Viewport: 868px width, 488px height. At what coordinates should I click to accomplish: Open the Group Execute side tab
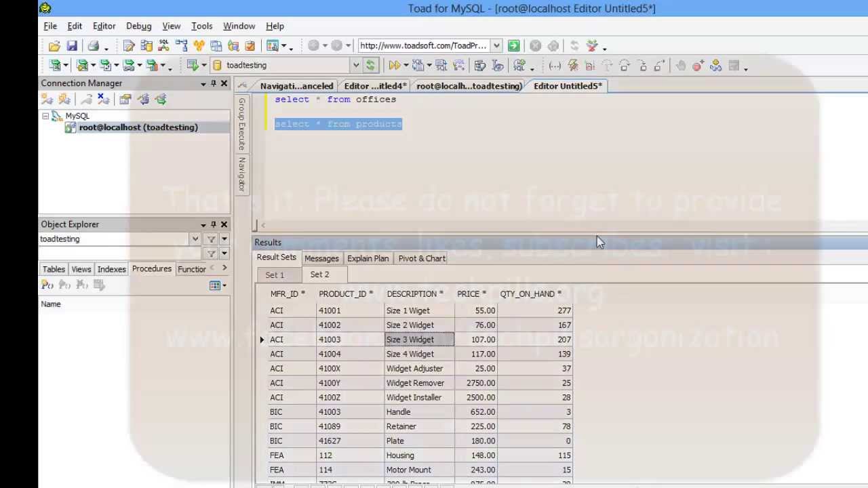pyautogui.click(x=241, y=124)
